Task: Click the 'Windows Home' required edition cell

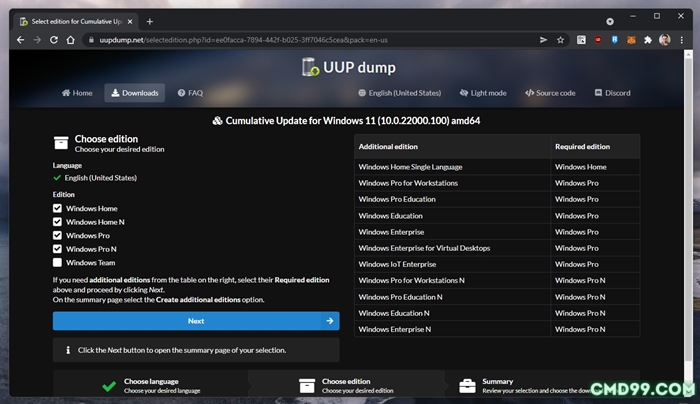Action: click(595, 167)
